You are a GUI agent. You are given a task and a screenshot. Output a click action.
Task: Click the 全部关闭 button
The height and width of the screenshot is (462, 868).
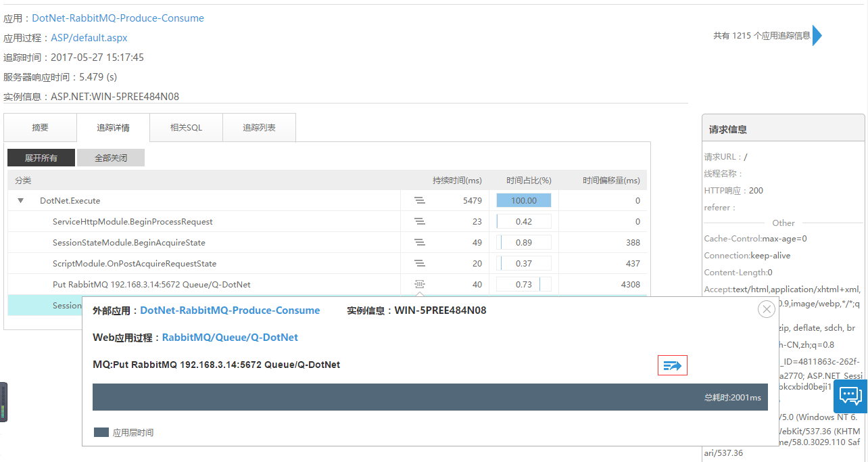111,158
